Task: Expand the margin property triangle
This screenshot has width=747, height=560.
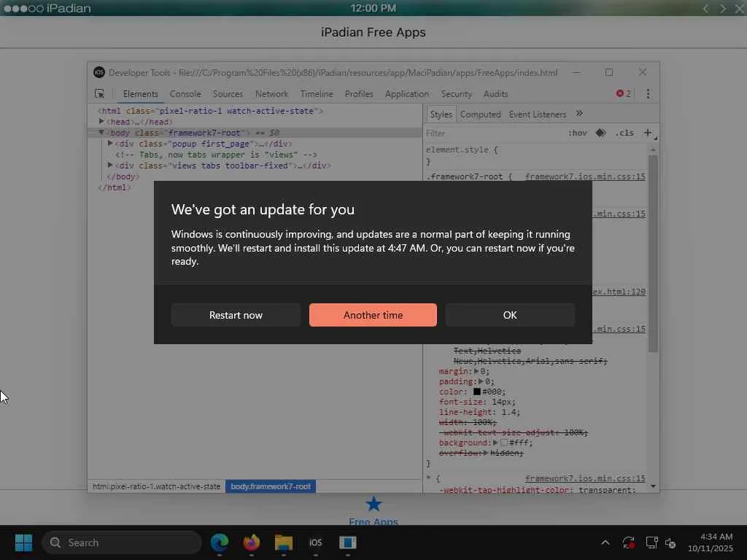Action: click(476, 371)
